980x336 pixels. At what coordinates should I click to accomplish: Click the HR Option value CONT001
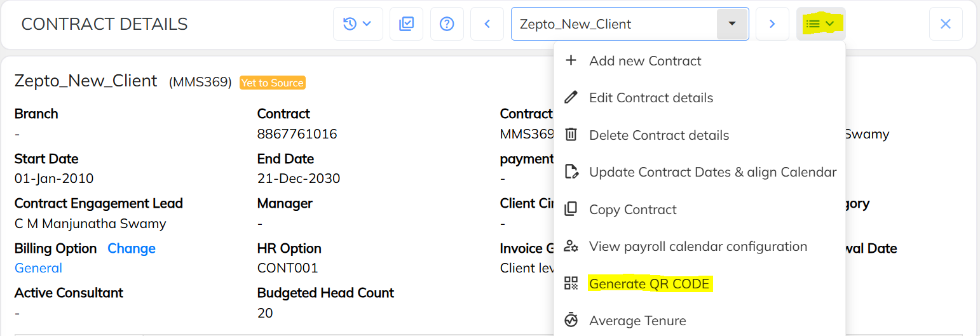(x=287, y=268)
